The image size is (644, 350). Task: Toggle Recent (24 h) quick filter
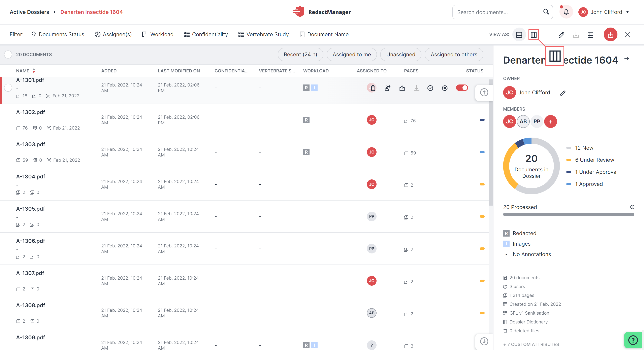[x=300, y=55]
